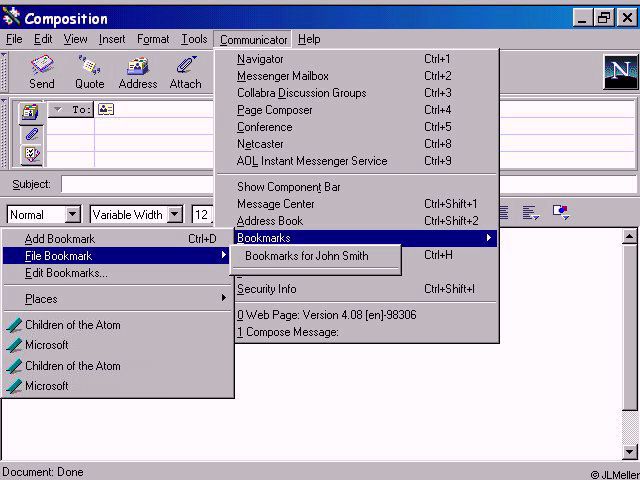This screenshot has width=640, height=480.
Task: Open the Edit menu
Action: tap(43, 39)
